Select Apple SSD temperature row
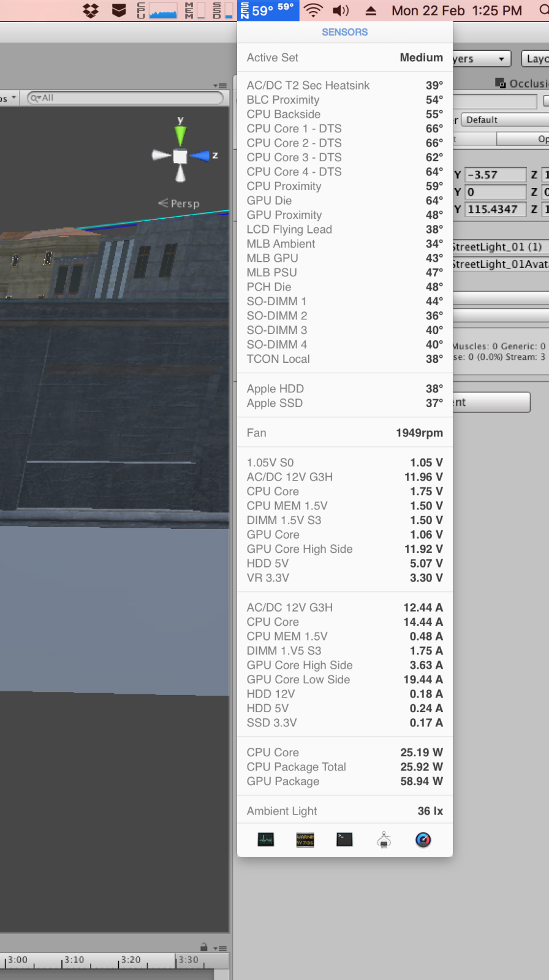Image resolution: width=549 pixels, height=980 pixels. click(345, 403)
